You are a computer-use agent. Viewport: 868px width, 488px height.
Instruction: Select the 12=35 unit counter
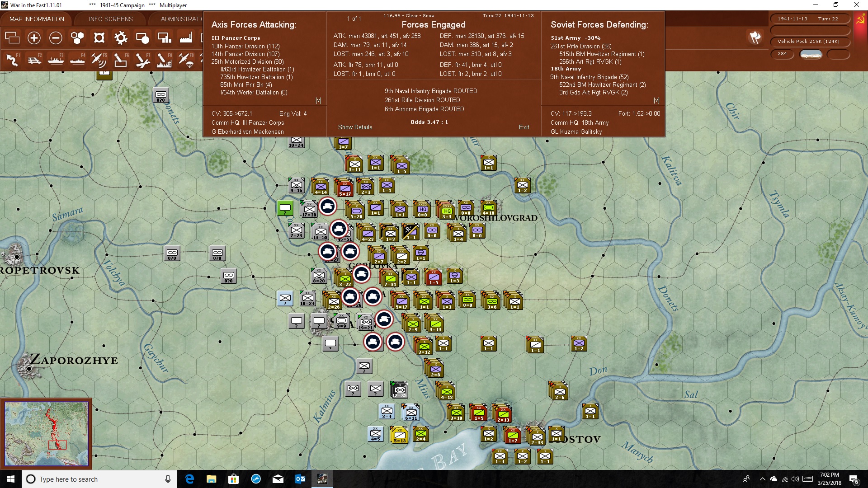point(400,389)
